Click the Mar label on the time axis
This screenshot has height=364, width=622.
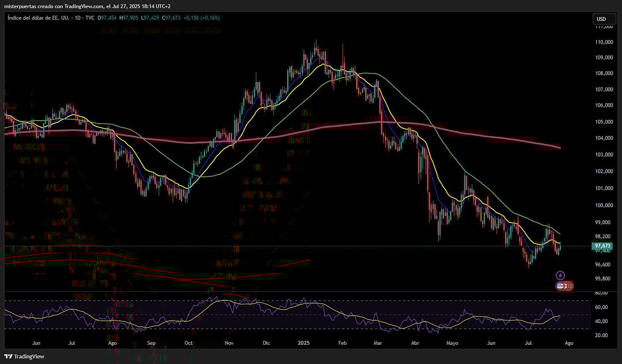(378, 343)
